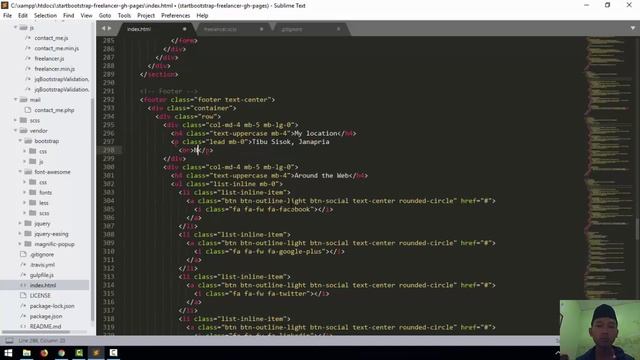Open the File menu
The height and width of the screenshot is (360, 640).
[x=7, y=16]
